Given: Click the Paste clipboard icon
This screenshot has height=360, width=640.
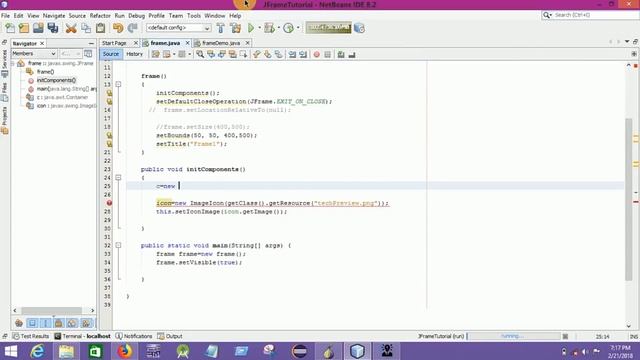Looking at the screenshot, I should click(x=100, y=28).
